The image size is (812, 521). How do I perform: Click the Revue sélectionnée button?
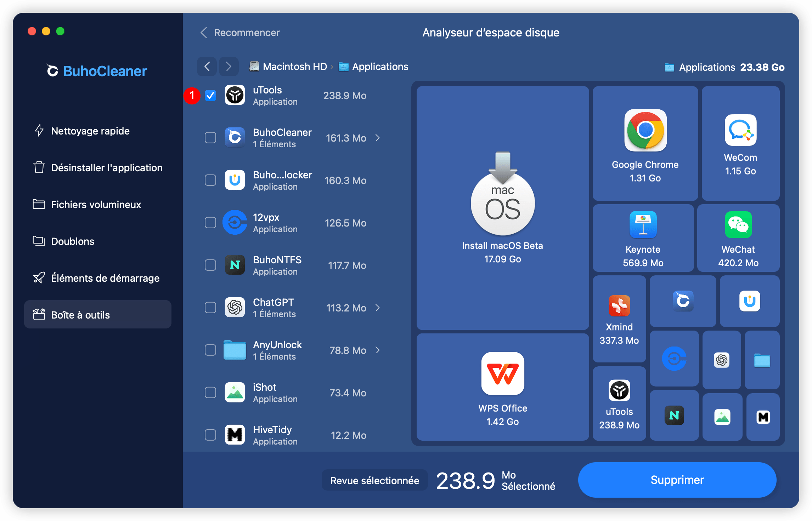(374, 480)
